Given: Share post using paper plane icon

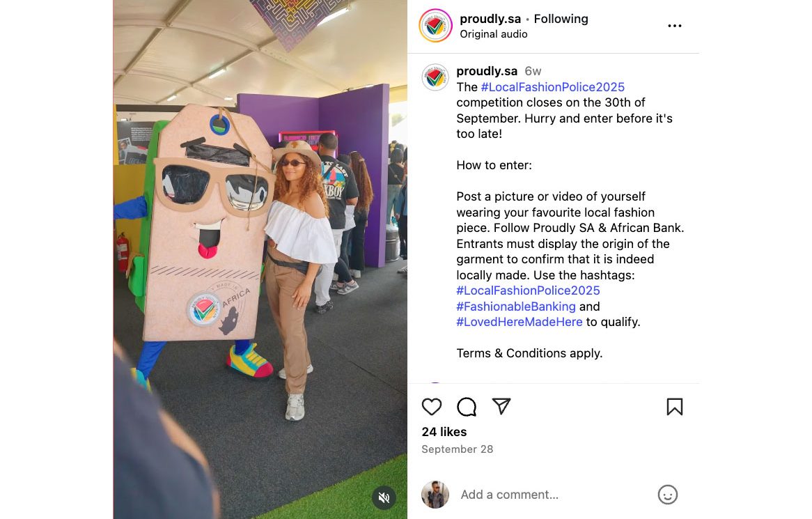Looking at the screenshot, I should (501, 406).
